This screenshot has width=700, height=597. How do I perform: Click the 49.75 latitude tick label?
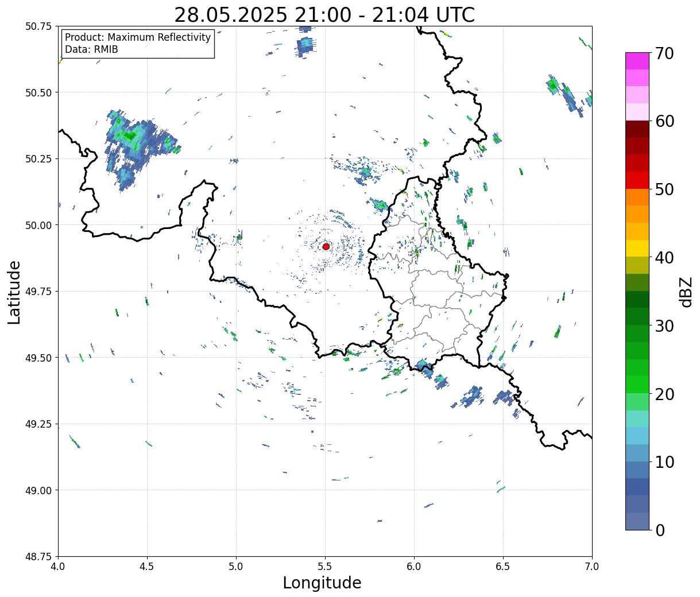38,292
